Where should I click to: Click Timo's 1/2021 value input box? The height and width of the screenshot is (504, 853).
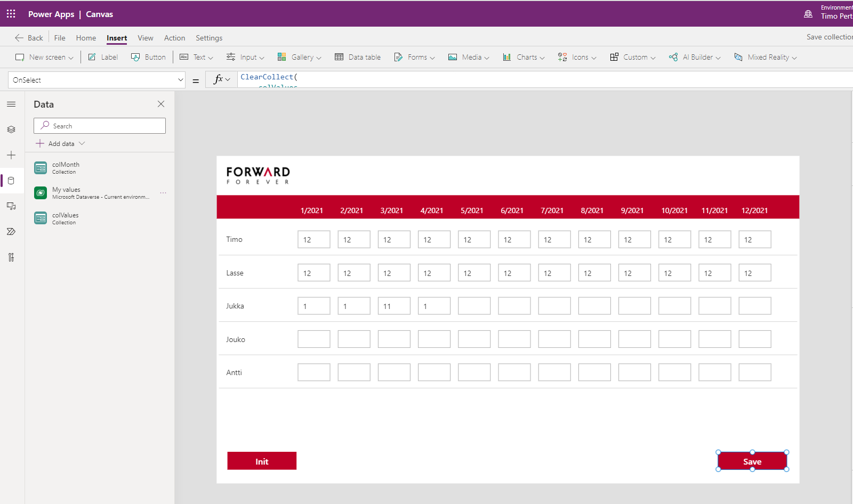click(313, 239)
